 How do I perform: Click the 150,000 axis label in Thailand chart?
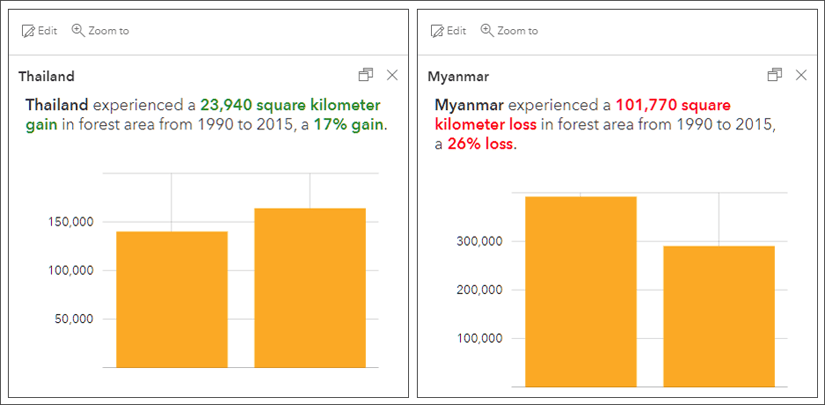pos(70,222)
